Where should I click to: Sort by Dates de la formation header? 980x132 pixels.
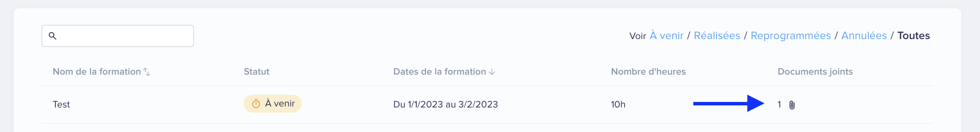[x=439, y=72]
